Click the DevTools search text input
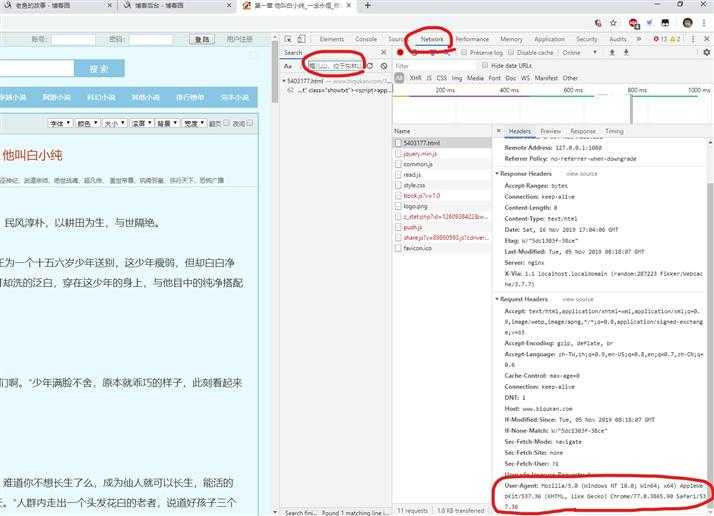Image resolution: width=714 pixels, height=516 pixels. pos(336,66)
